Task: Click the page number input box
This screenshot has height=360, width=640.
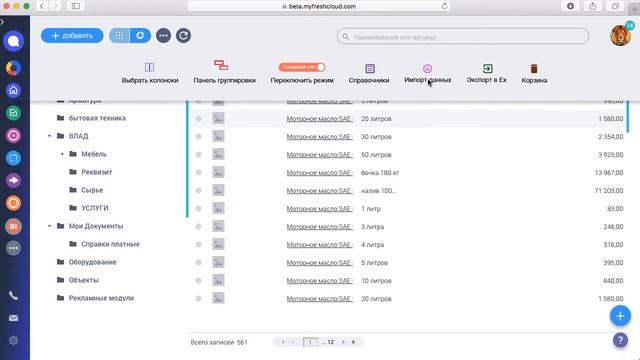Action: coord(310,342)
